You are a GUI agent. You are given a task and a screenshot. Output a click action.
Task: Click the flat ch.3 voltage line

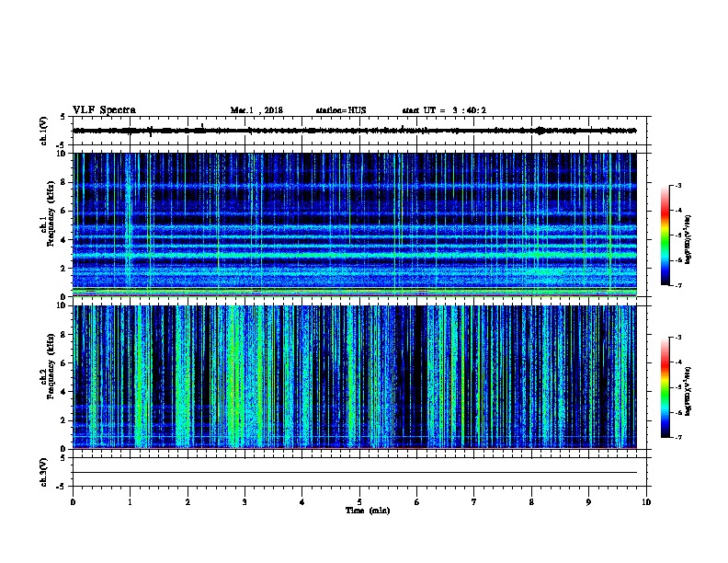355,473
